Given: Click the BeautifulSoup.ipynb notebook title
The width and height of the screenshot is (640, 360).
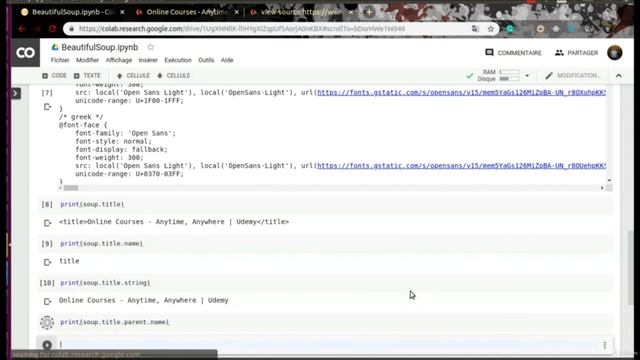Looking at the screenshot, I should 100,47.
